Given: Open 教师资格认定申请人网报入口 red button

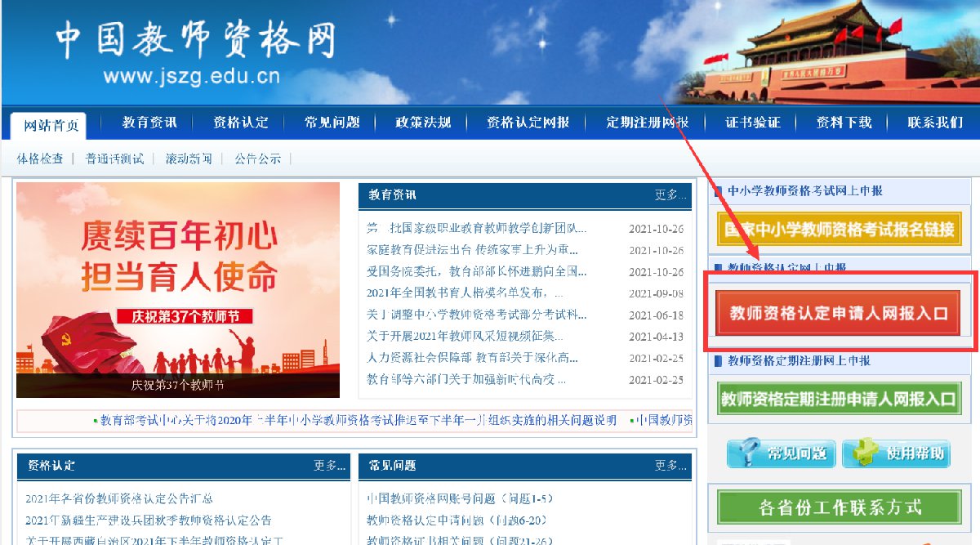Looking at the screenshot, I should 839,313.
